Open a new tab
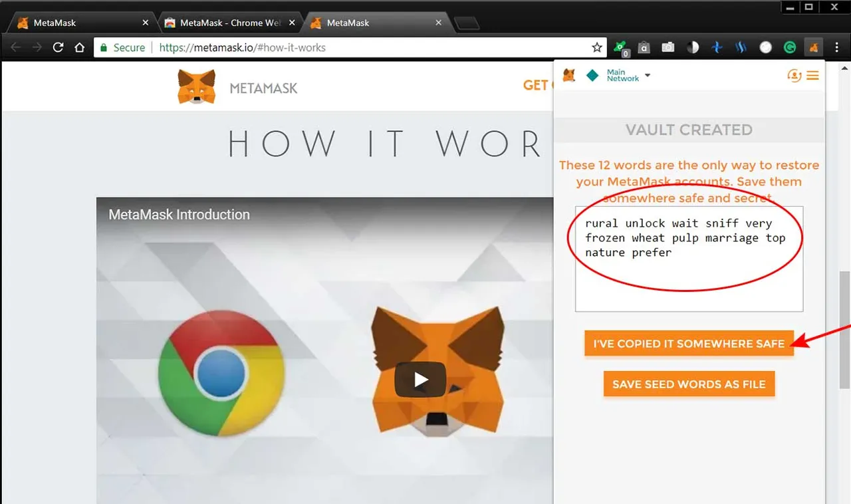The image size is (851, 504). click(467, 23)
